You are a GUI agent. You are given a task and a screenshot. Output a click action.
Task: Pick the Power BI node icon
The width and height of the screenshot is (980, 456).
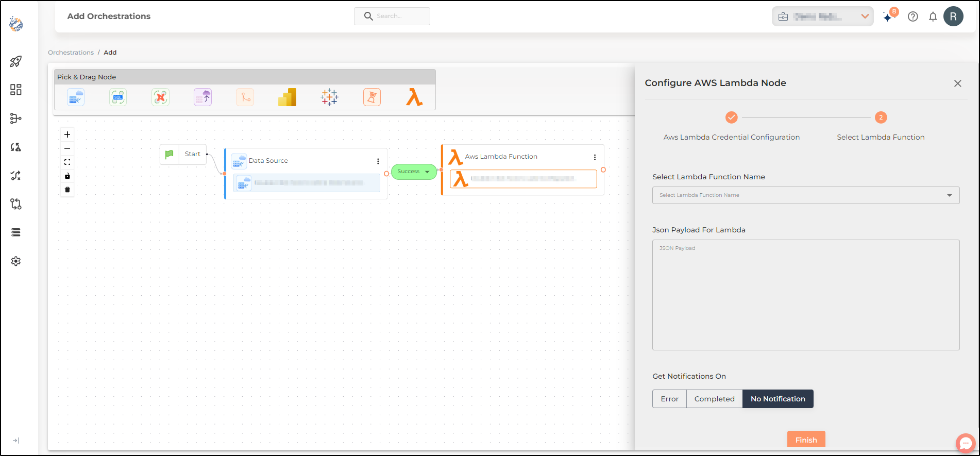click(288, 97)
